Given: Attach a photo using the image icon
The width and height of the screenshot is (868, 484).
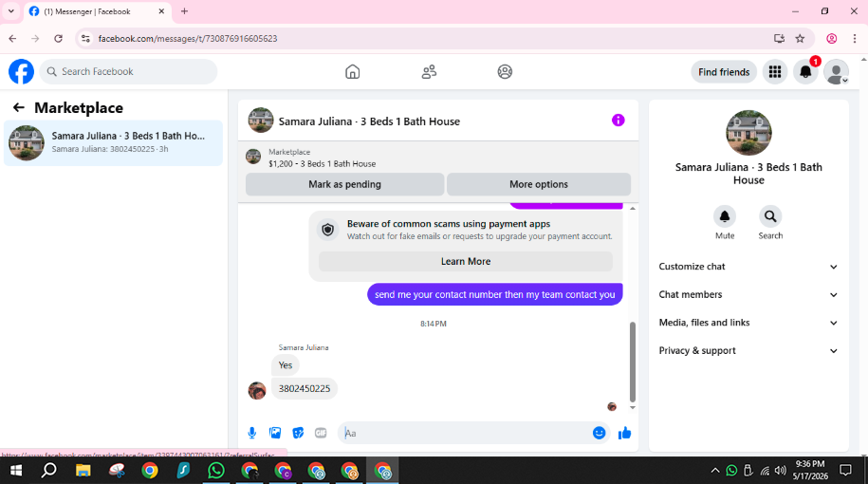Looking at the screenshot, I should point(275,433).
